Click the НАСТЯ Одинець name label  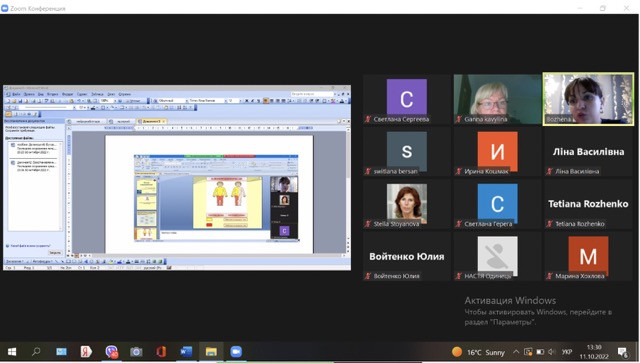pyautogui.click(x=488, y=276)
